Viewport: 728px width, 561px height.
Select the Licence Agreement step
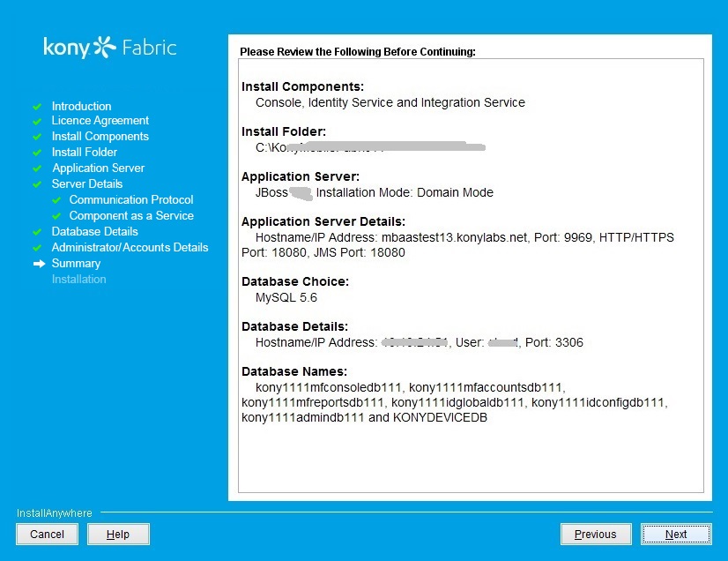coord(100,120)
